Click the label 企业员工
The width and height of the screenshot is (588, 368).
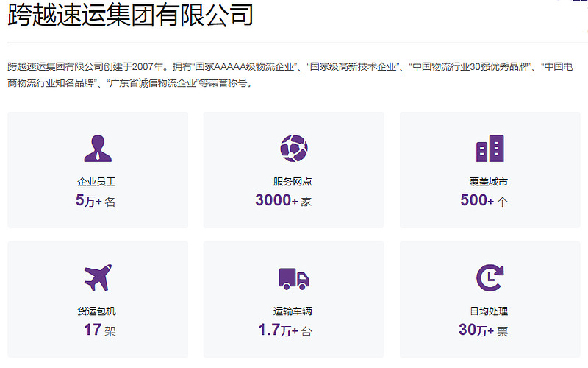point(96,182)
